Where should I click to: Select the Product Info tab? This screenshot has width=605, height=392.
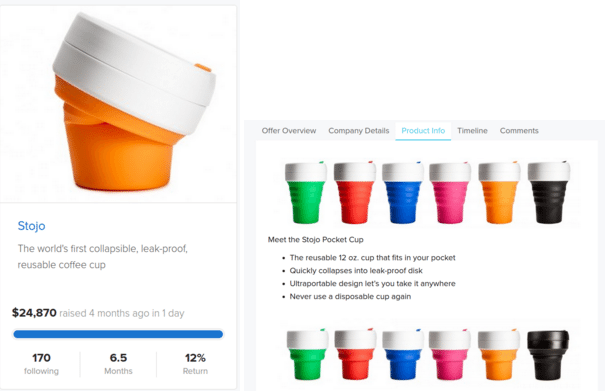click(x=423, y=131)
